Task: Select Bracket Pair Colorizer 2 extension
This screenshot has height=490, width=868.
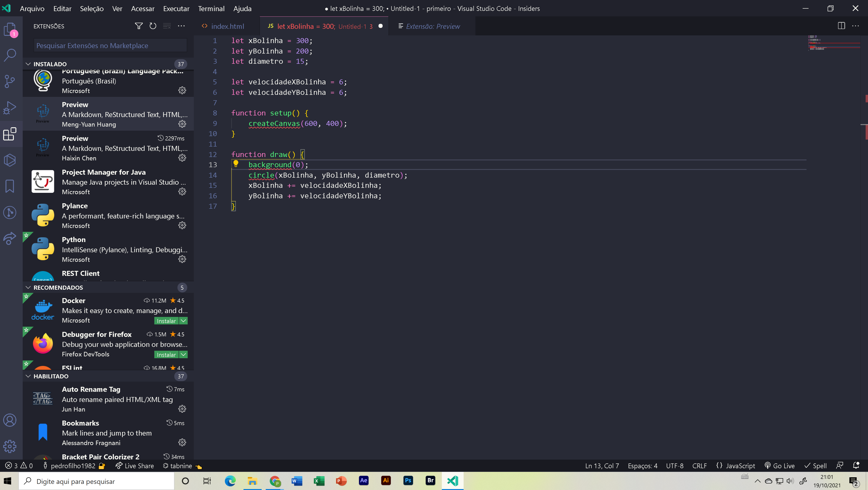Action: (x=108, y=456)
